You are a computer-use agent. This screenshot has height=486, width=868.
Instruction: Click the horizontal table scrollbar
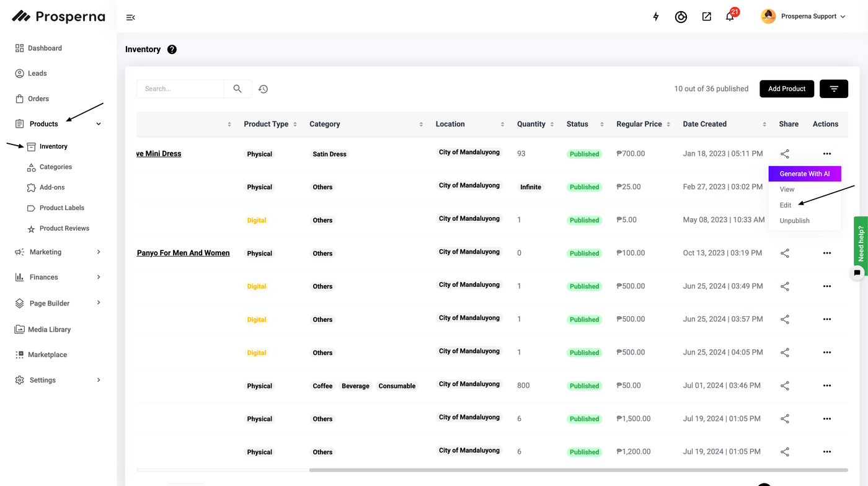point(578,470)
